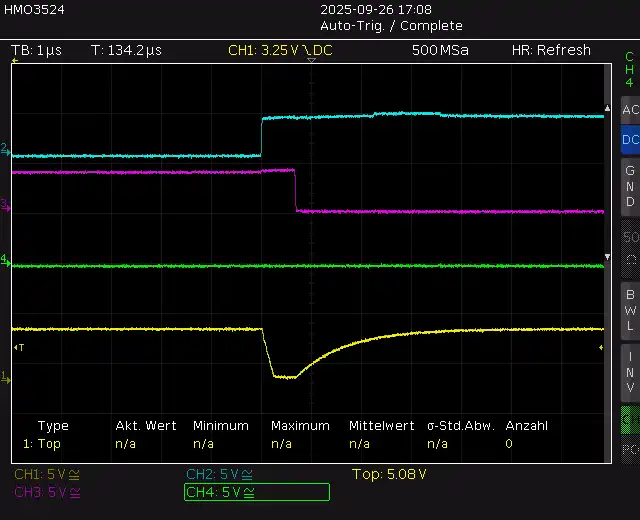640x520 pixels.
Task: Select the CH1 5 V label
Action: [47, 474]
